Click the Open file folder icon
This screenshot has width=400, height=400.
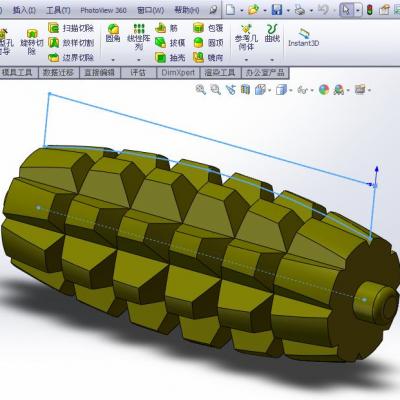click(254, 10)
